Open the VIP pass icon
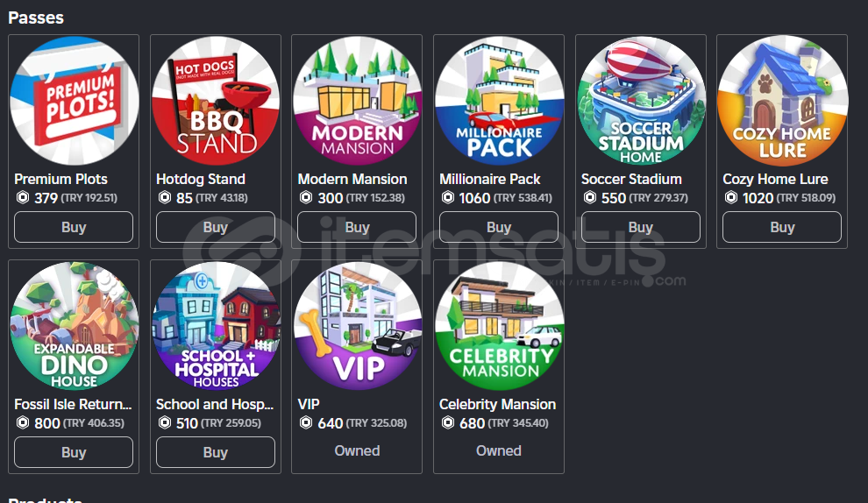Screen dimensions: 868x503 [x=357, y=326]
